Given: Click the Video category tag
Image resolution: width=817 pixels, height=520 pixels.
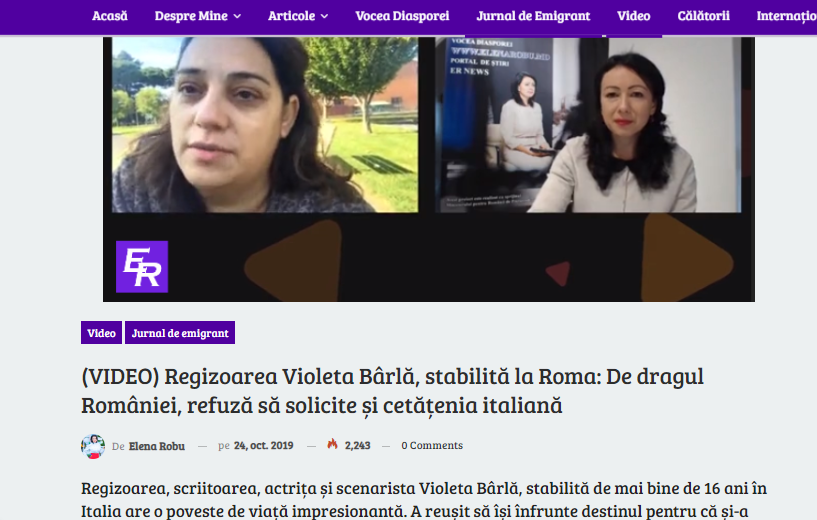Looking at the screenshot, I should click(x=101, y=332).
